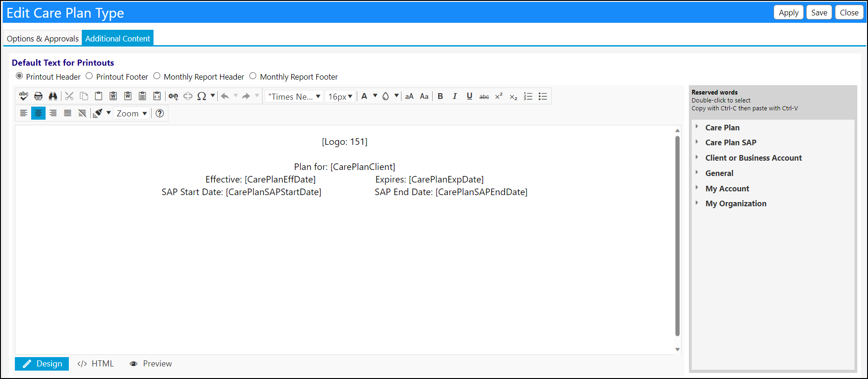Select the Monthly Report Header radio button
Image resolution: width=868 pixels, height=379 pixels.
(x=157, y=76)
